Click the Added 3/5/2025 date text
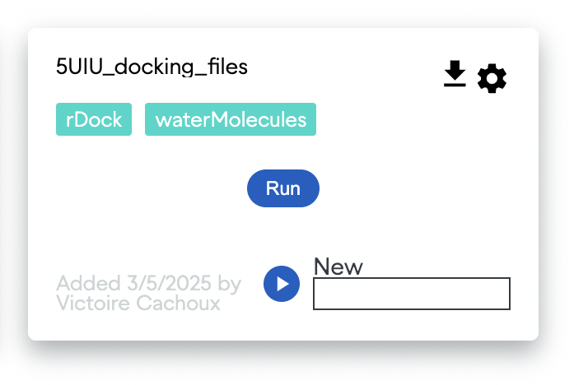Viewport: 588px width, 385px height. 148,284
